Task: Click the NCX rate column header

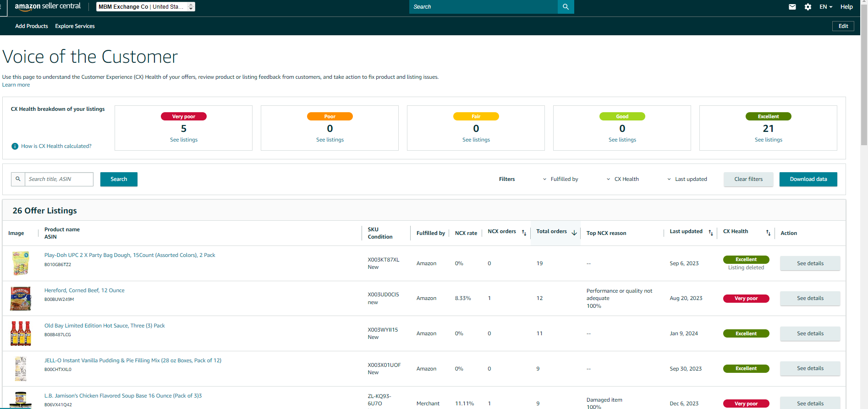Action: pos(466,233)
